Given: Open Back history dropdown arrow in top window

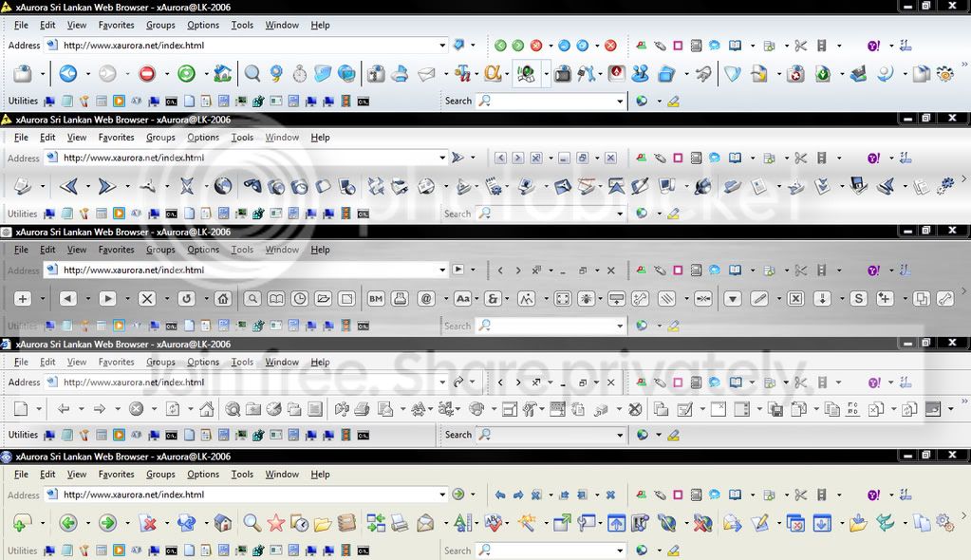Looking at the screenshot, I should [x=88, y=74].
